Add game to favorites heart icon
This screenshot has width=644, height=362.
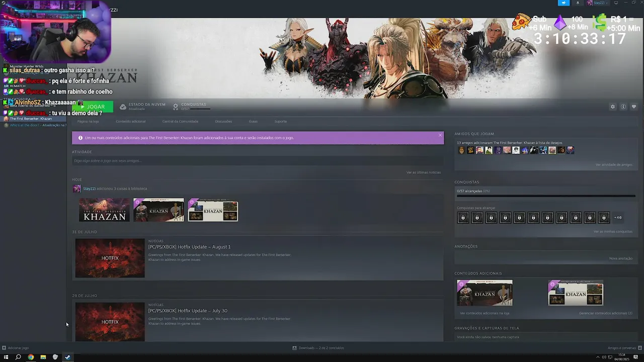point(634,107)
